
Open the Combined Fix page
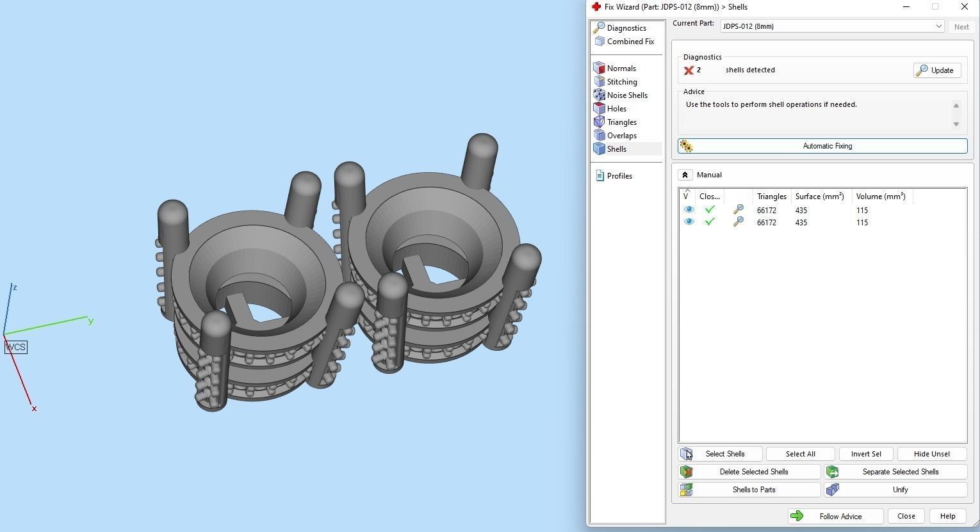(625, 42)
